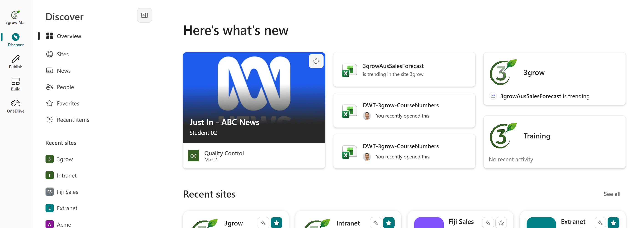
Task: Unfavorite the Extranet site
Action: coord(613,223)
